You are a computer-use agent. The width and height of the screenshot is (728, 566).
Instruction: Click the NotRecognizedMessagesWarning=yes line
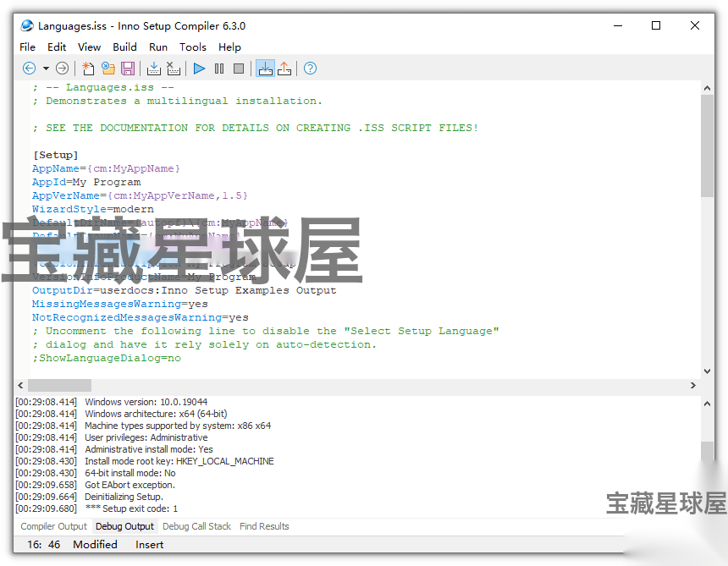[141, 317]
